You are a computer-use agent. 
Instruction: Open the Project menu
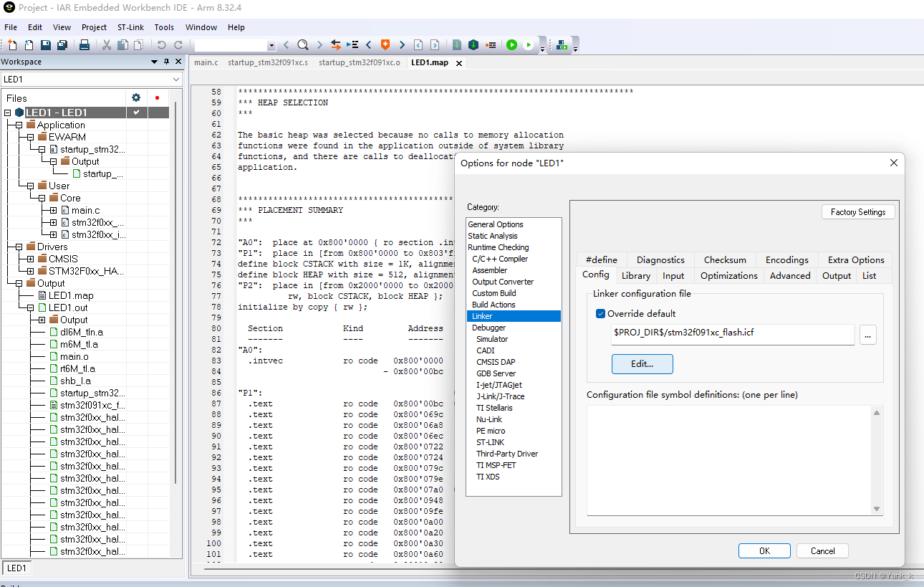click(x=94, y=27)
